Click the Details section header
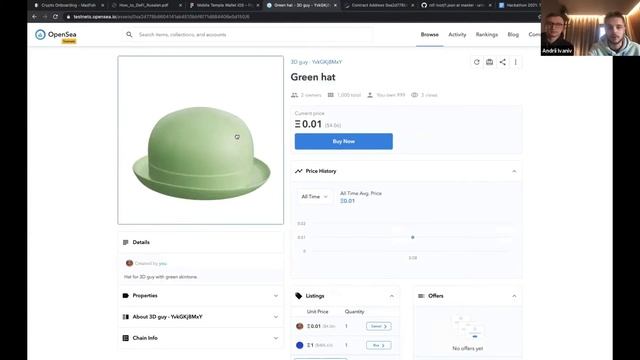 201,242
